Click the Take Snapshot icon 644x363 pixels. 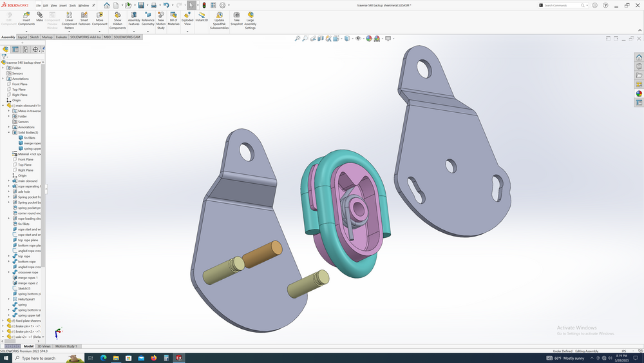[236, 17]
